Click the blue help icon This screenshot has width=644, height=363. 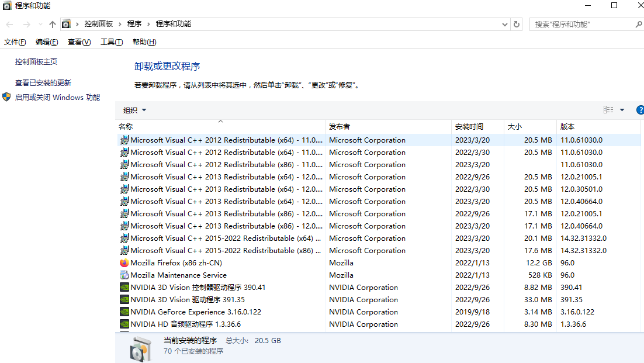(x=640, y=110)
